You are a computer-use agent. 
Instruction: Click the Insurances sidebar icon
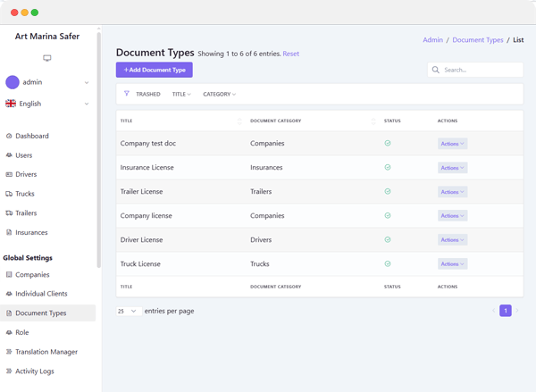pyautogui.click(x=9, y=232)
